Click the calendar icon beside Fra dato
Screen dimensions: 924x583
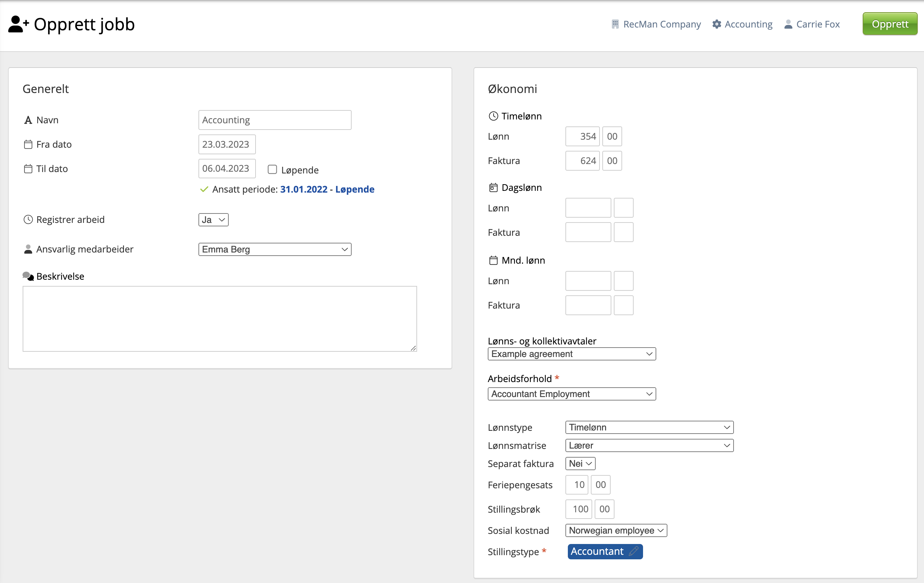click(x=28, y=144)
